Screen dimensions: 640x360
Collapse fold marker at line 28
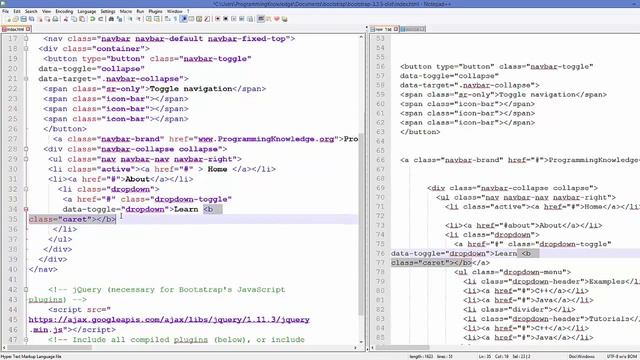[26, 149]
